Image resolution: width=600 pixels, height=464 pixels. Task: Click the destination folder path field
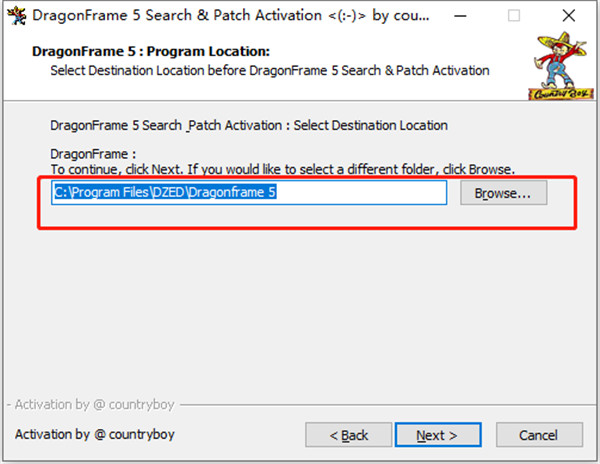click(x=249, y=192)
